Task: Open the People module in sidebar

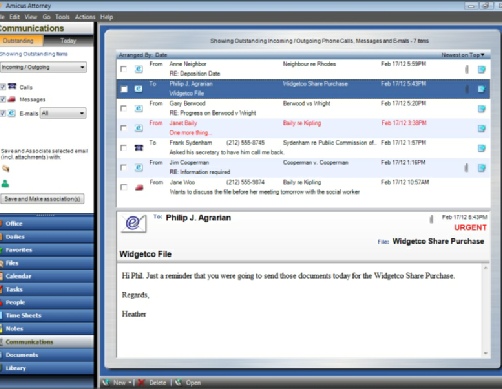Action: 47,302
